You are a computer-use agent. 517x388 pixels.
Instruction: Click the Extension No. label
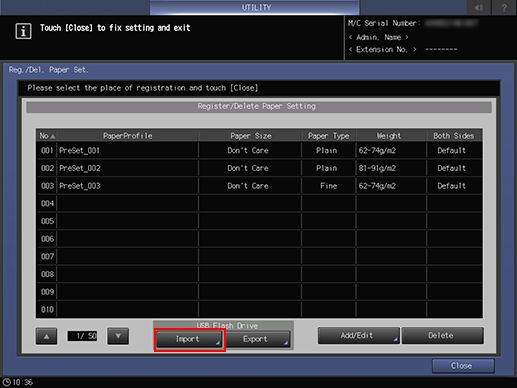pyautogui.click(x=382, y=49)
